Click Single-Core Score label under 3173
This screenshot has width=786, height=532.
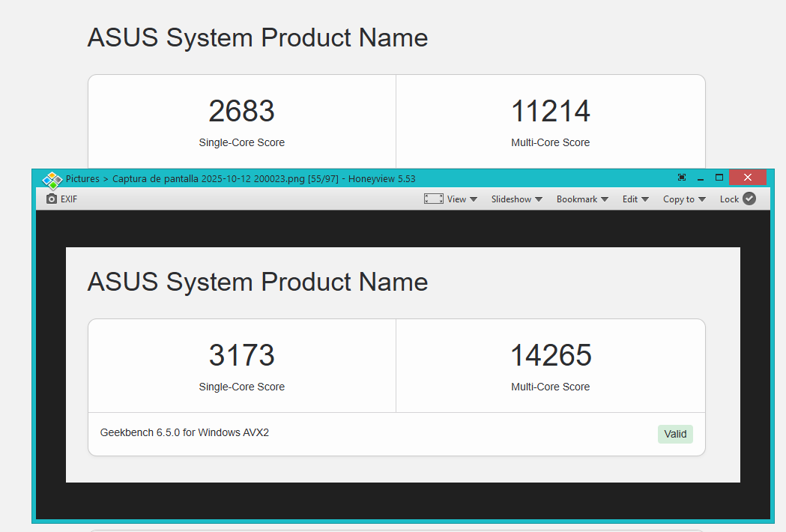click(241, 387)
